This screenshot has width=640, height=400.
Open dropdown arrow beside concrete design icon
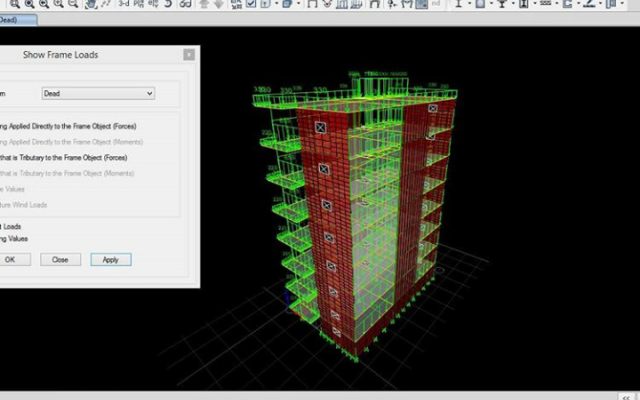coord(491,3)
